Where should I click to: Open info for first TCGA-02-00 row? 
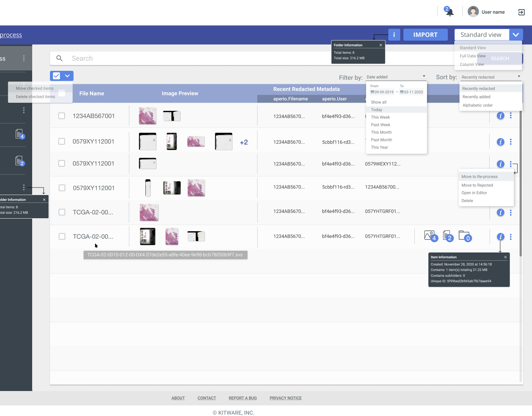[x=501, y=212]
